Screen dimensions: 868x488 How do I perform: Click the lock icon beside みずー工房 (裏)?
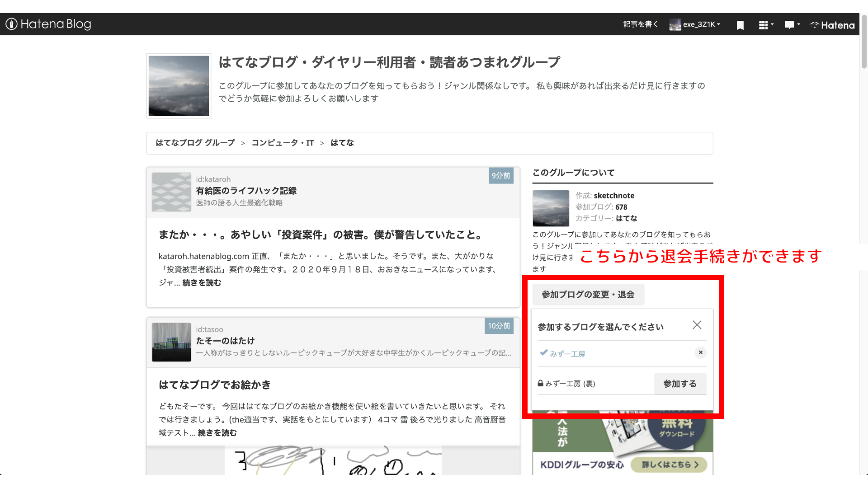click(x=540, y=383)
